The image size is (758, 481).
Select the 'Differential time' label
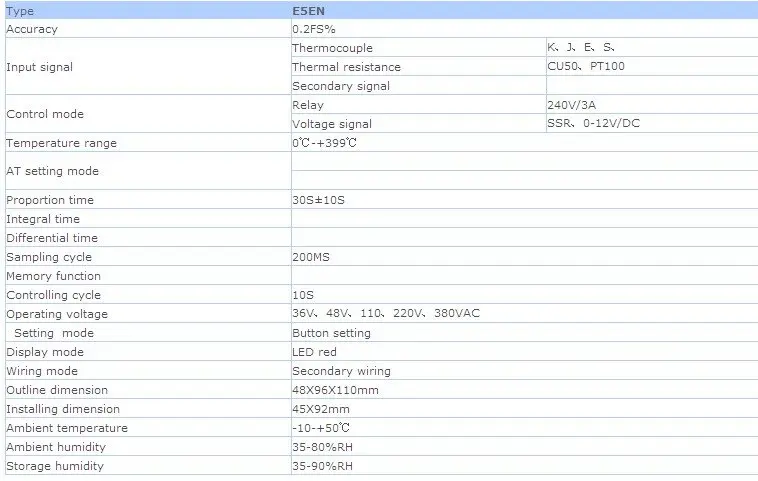[x=52, y=238]
